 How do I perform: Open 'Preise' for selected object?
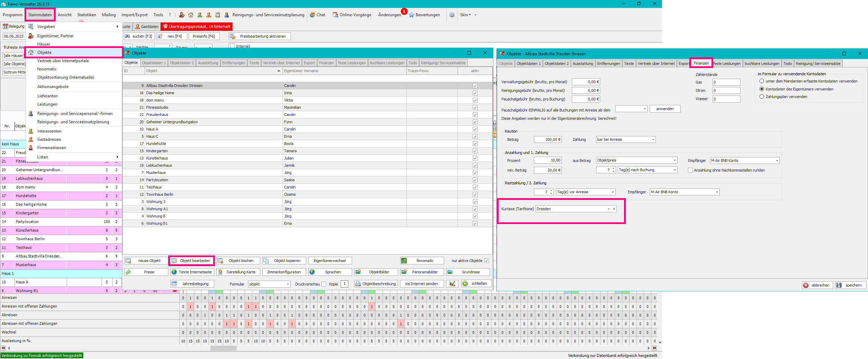point(146,272)
